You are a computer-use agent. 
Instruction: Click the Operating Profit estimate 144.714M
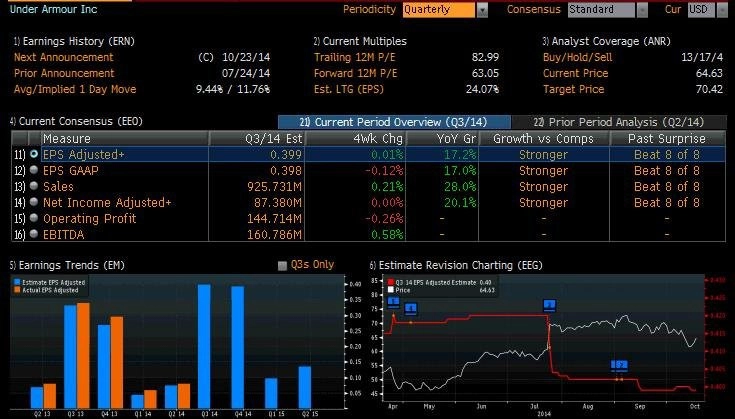pyautogui.click(x=275, y=218)
